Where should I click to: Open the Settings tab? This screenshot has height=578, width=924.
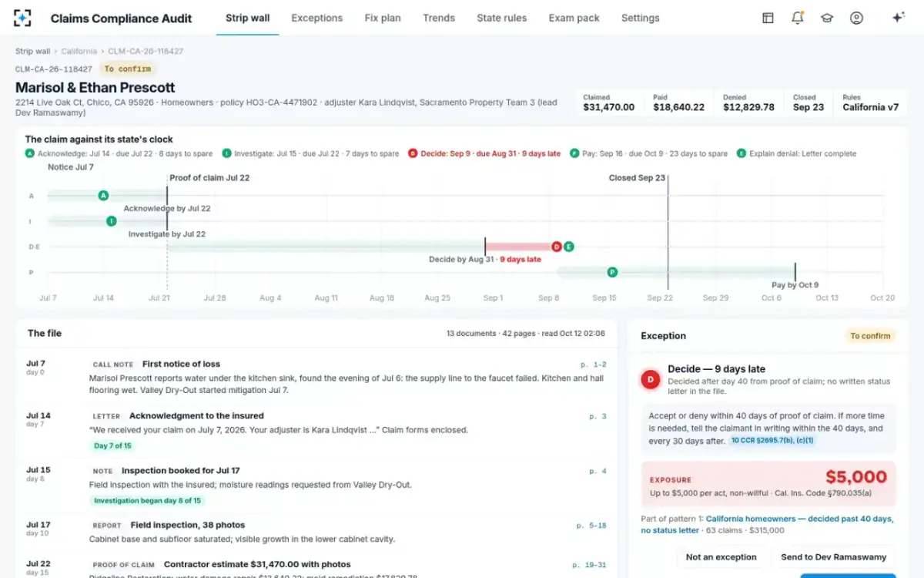(x=640, y=18)
